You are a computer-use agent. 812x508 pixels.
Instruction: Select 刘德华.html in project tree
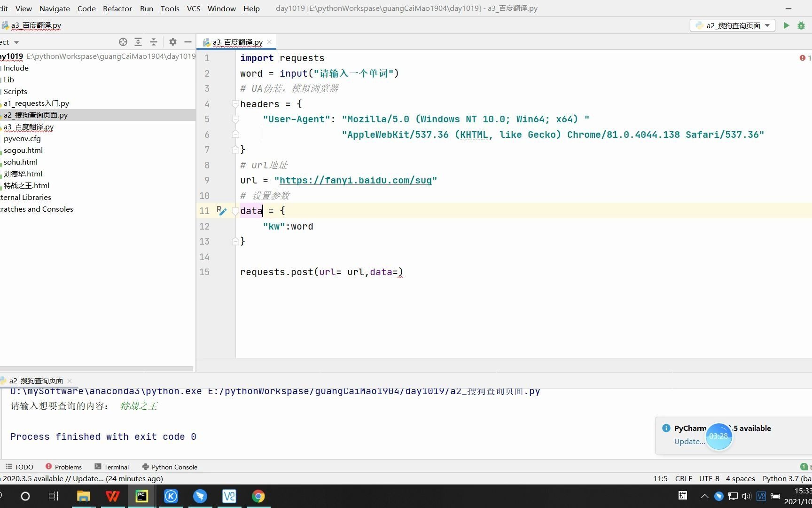pos(23,174)
